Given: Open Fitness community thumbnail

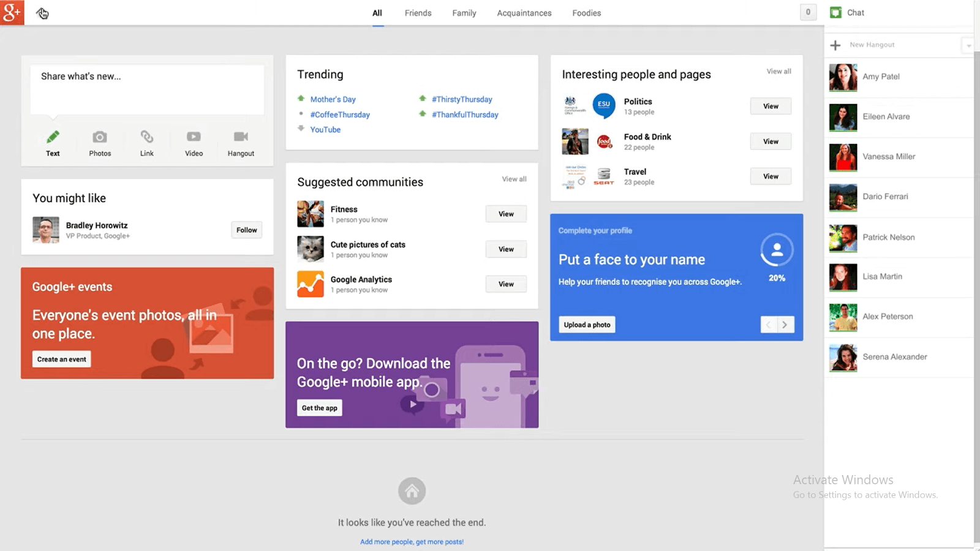Looking at the screenshot, I should point(311,214).
